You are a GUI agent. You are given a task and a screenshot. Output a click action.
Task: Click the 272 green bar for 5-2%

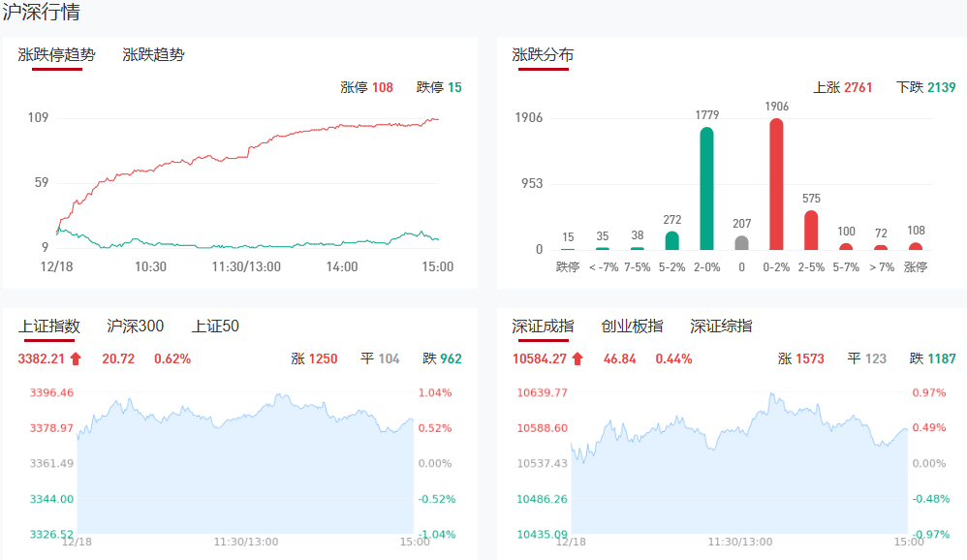pos(672,240)
